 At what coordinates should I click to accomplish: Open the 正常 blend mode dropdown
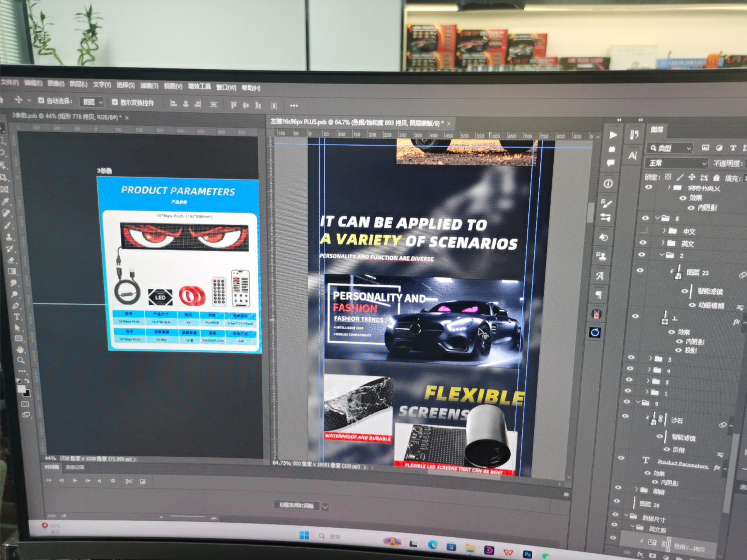click(677, 163)
